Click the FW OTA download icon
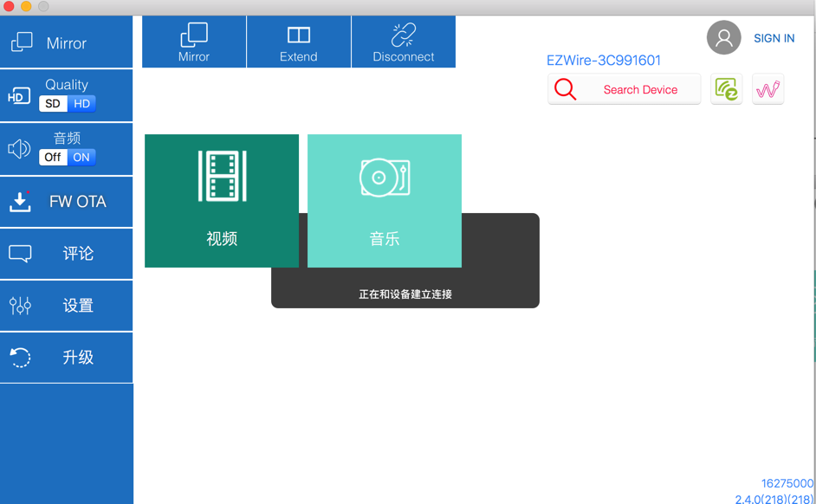The width and height of the screenshot is (816, 504). point(20,202)
